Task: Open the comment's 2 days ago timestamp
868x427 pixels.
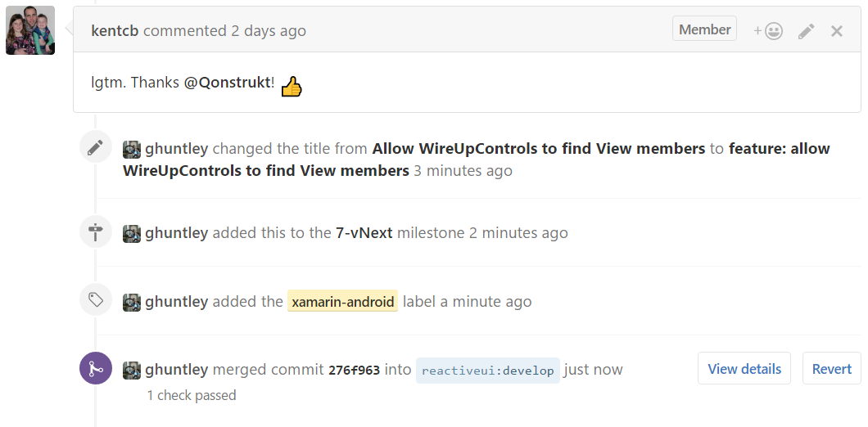Action: [268, 30]
